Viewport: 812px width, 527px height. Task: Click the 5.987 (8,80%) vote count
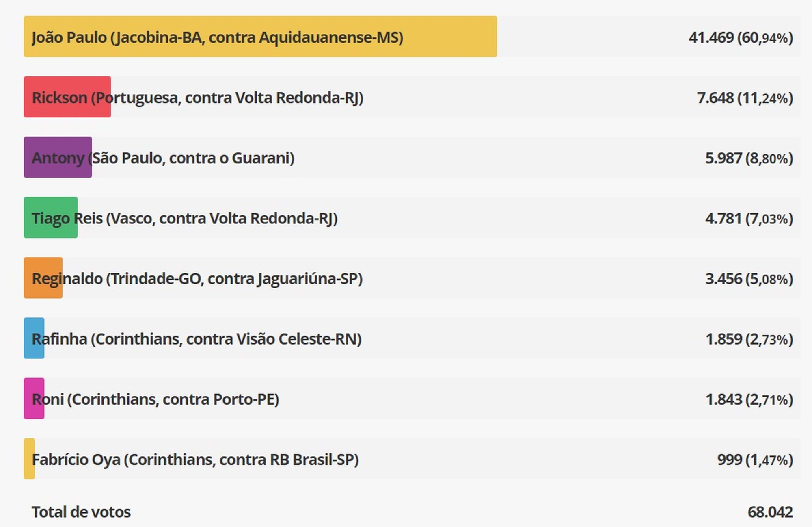pos(749,158)
